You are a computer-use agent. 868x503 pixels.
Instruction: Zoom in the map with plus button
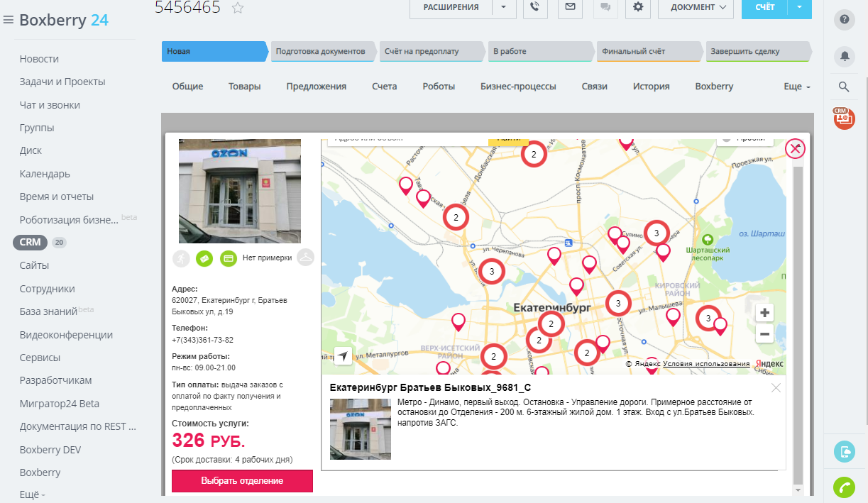click(764, 313)
